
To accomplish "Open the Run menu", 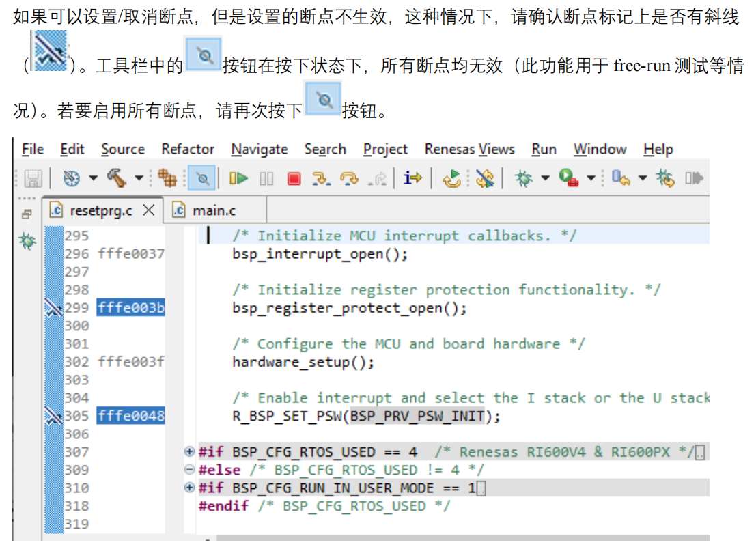I will click(544, 150).
